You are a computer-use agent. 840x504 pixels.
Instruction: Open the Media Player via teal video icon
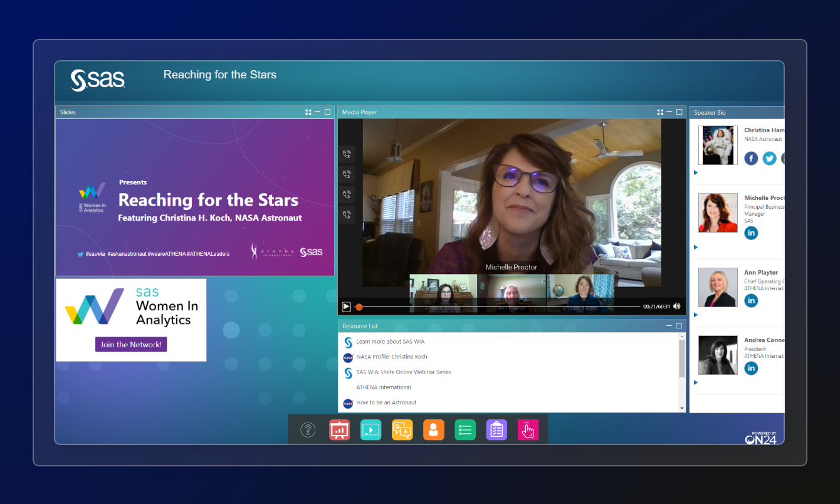[370, 430]
